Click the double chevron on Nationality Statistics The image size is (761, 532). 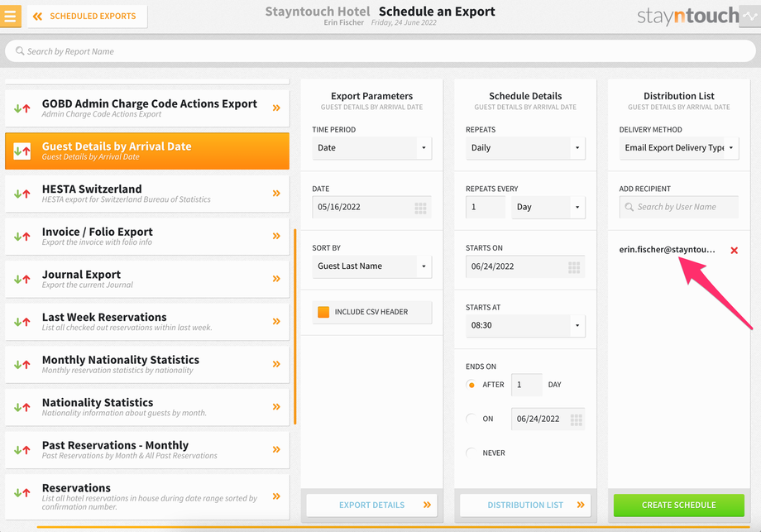[x=276, y=407]
